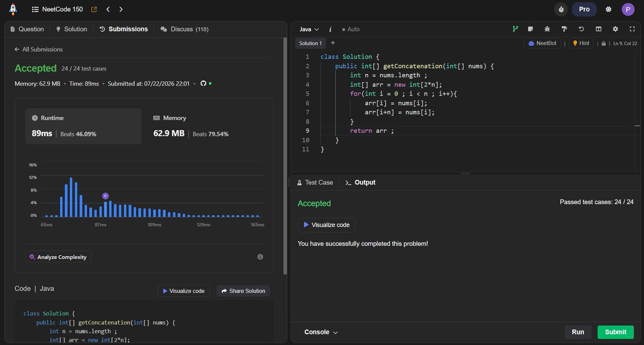The image size is (644, 345).
Task: Switch to the Solution tab
Action: click(x=71, y=29)
